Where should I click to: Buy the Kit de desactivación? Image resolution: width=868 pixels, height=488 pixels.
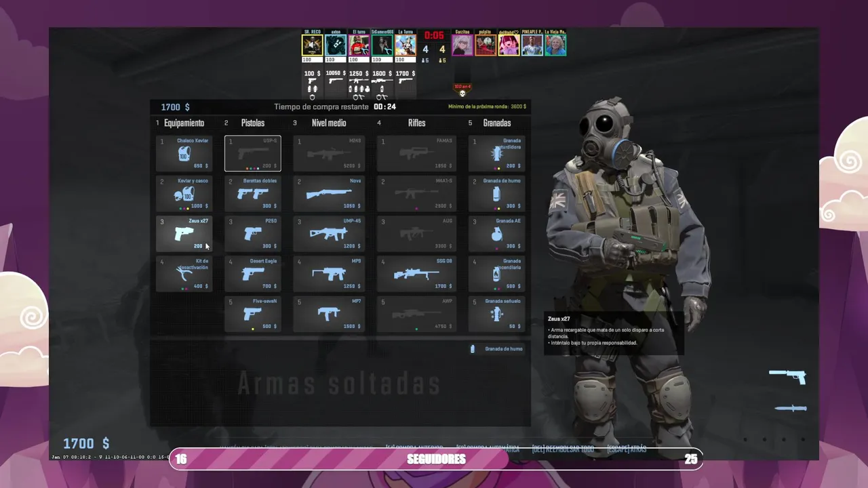[184, 274]
